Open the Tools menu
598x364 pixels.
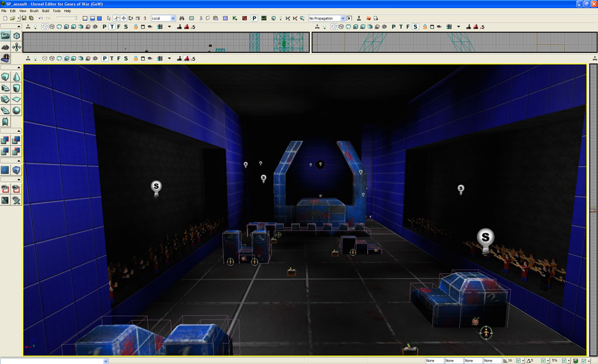click(x=57, y=10)
